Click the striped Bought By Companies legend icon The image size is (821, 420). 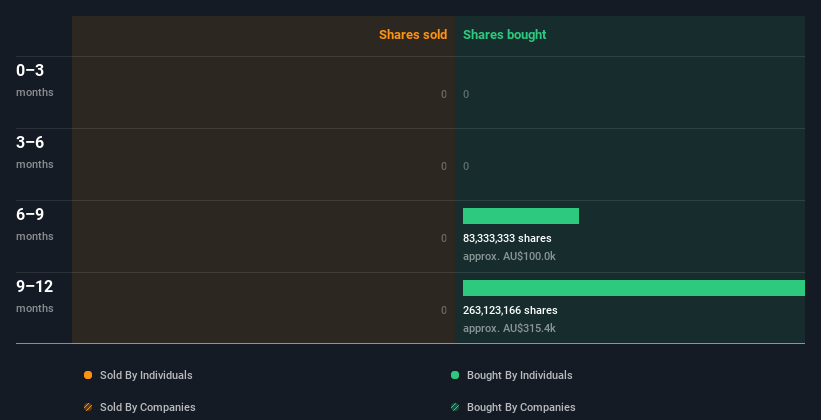tap(455, 407)
